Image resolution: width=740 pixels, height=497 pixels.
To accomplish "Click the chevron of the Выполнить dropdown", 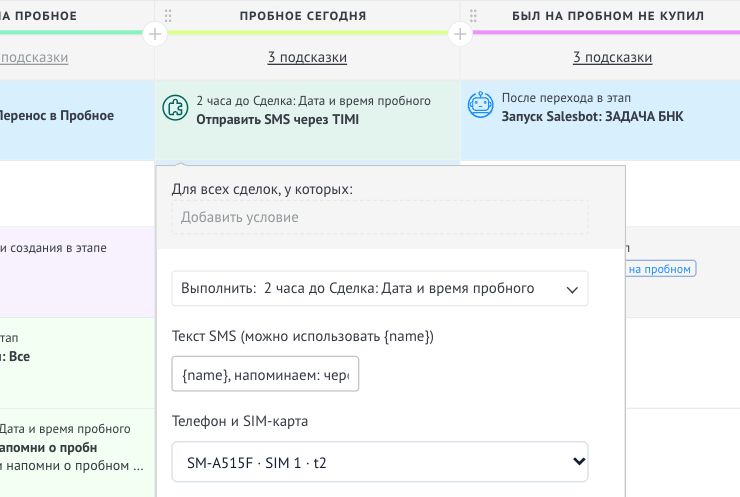I will pos(572,289).
